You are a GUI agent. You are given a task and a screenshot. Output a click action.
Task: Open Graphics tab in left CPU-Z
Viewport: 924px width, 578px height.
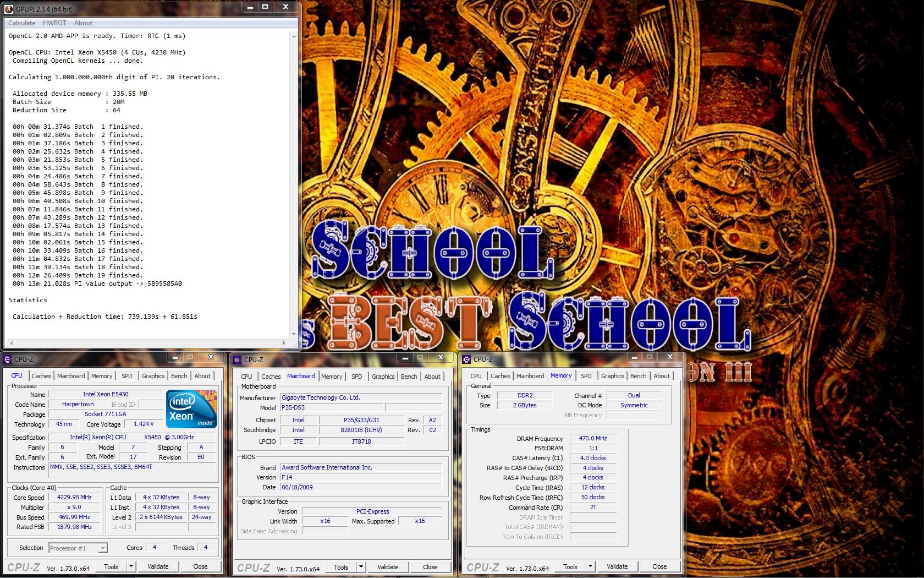153,376
